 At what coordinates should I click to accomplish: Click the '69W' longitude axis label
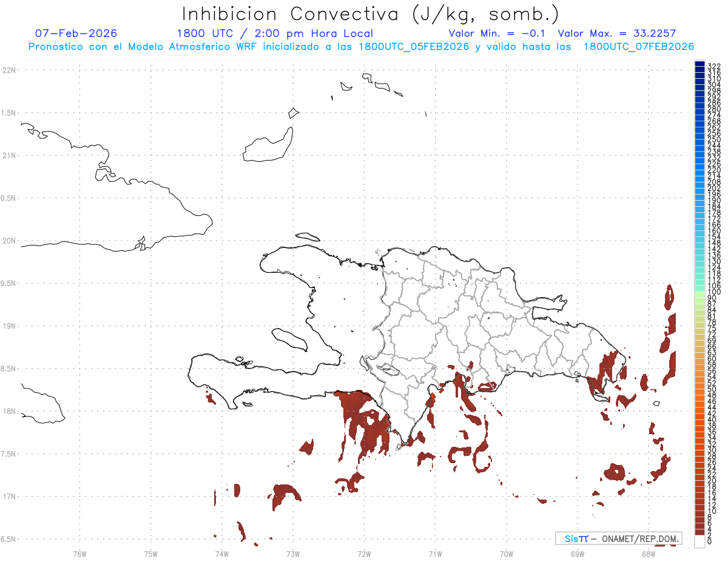pyautogui.click(x=578, y=554)
